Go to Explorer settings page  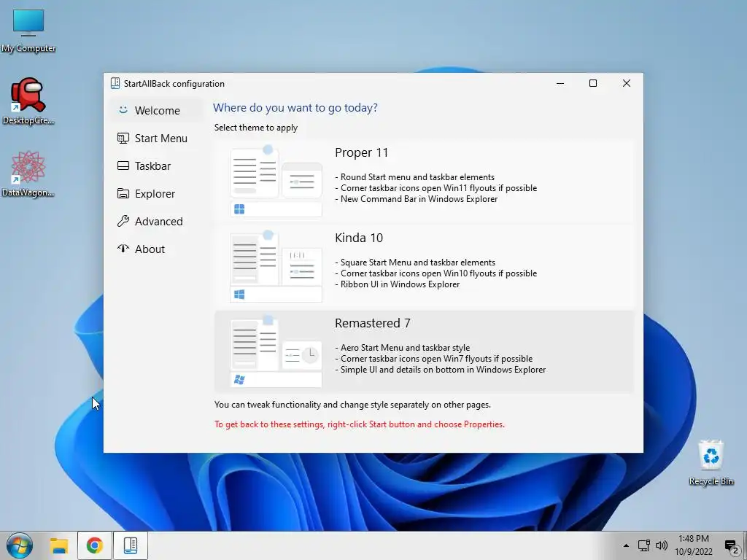(156, 193)
